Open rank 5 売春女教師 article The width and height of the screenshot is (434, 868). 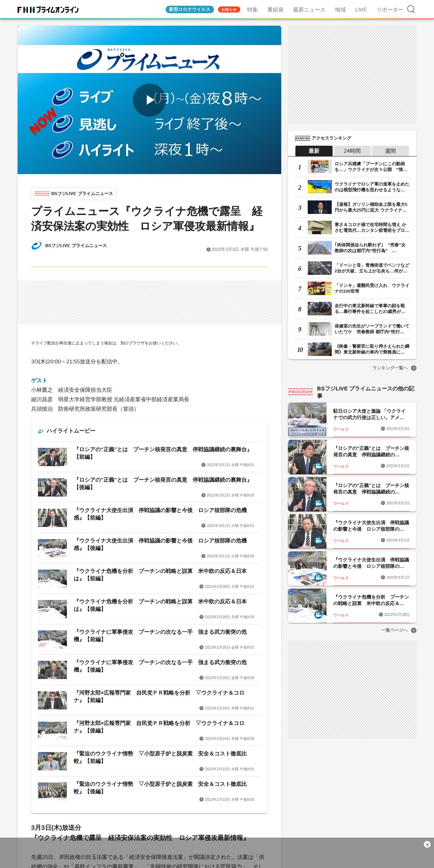click(352, 248)
